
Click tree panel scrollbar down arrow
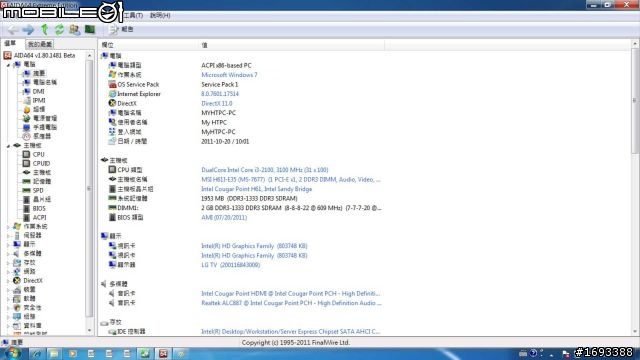pos(90,331)
